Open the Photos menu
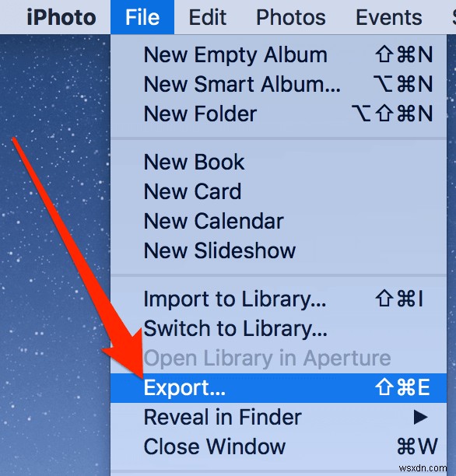The height and width of the screenshot is (476, 456). click(x=291, y=17)
